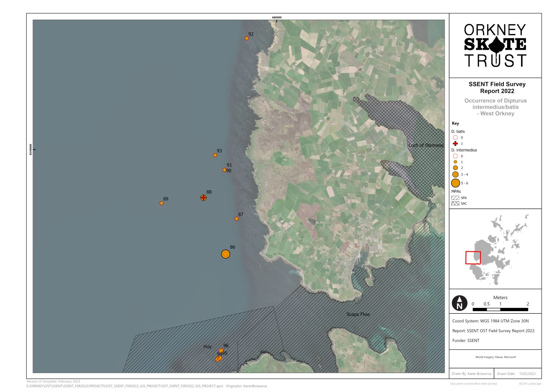
Task: Select the orange survey marker 92 near the coast
Action: (246, 38)
